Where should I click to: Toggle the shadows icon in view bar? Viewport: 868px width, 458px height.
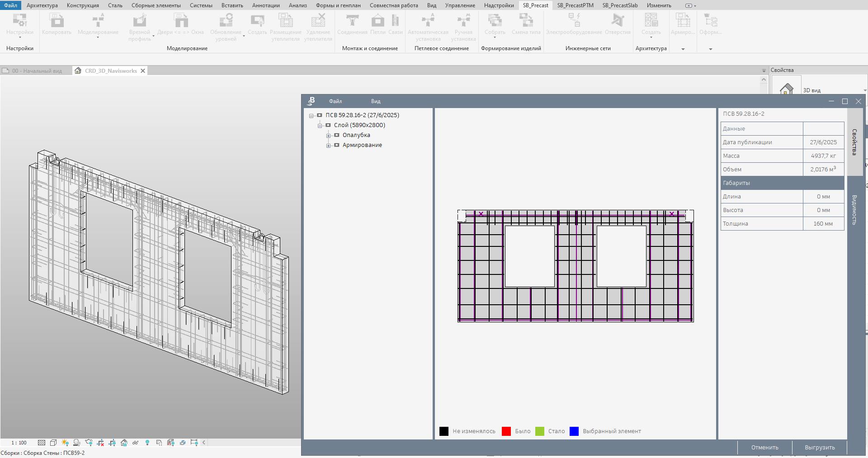pyautogui.click(x=77, y=443)
